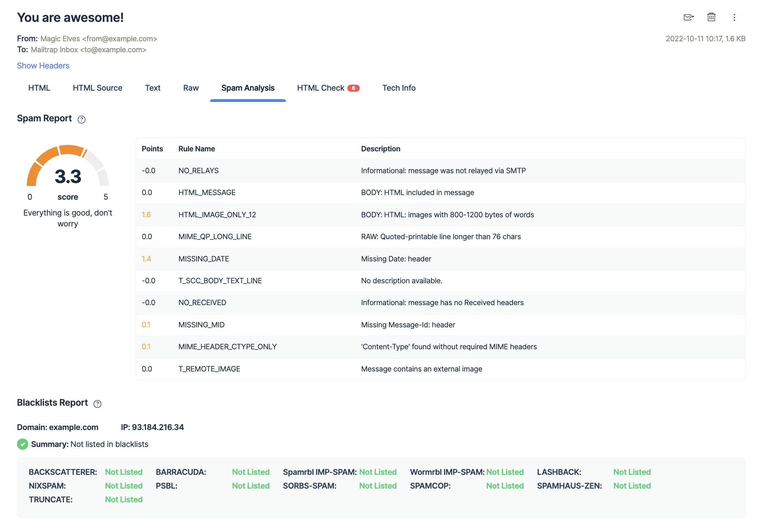Click the HTML Source tab
This screenshot has height=532, width=759.
[97, 87]
